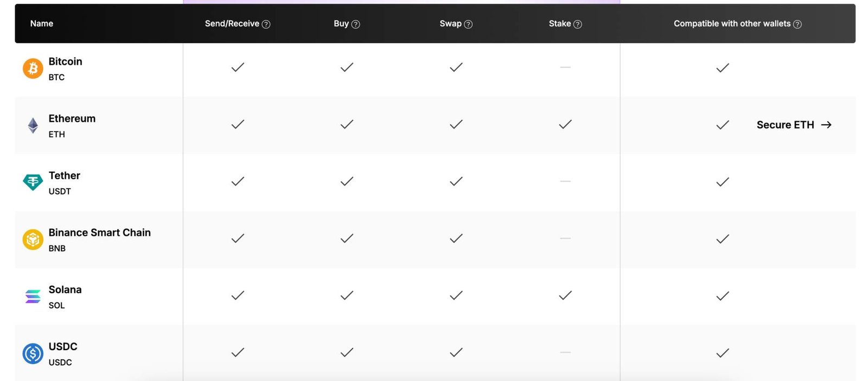Select the BTC ticker text

pos(56,77)
